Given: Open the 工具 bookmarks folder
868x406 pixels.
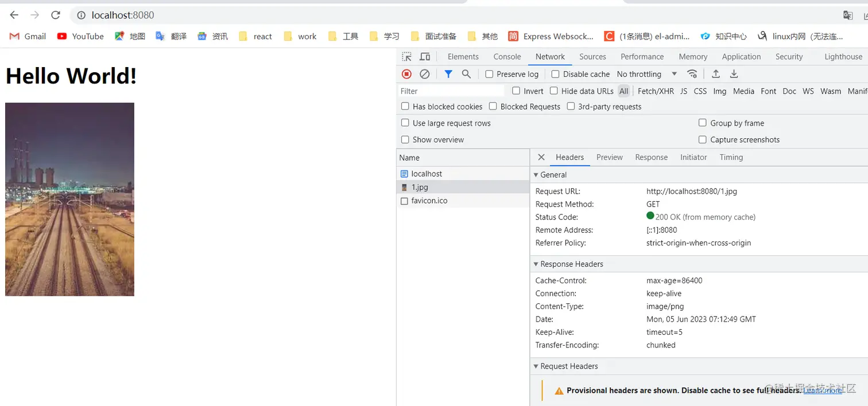Looking at the screenshot, I should pyautogui.click(x=343, y=36).
